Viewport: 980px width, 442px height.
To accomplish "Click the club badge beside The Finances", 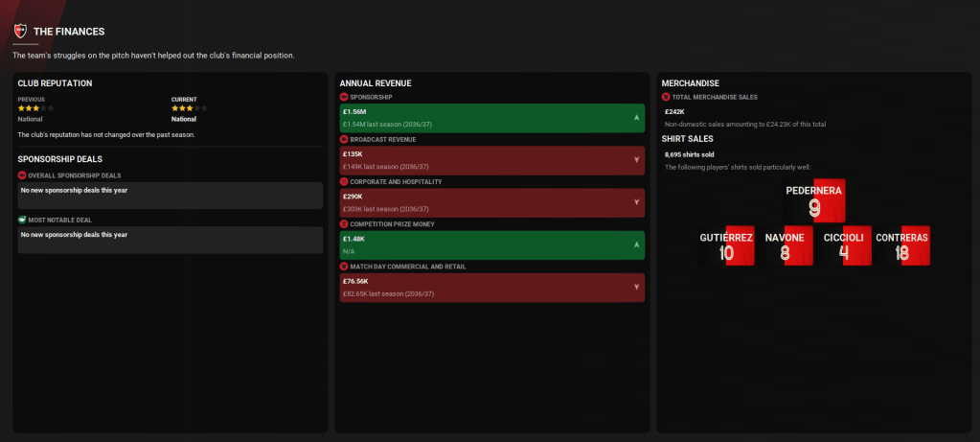I will [x=20, y=32].
